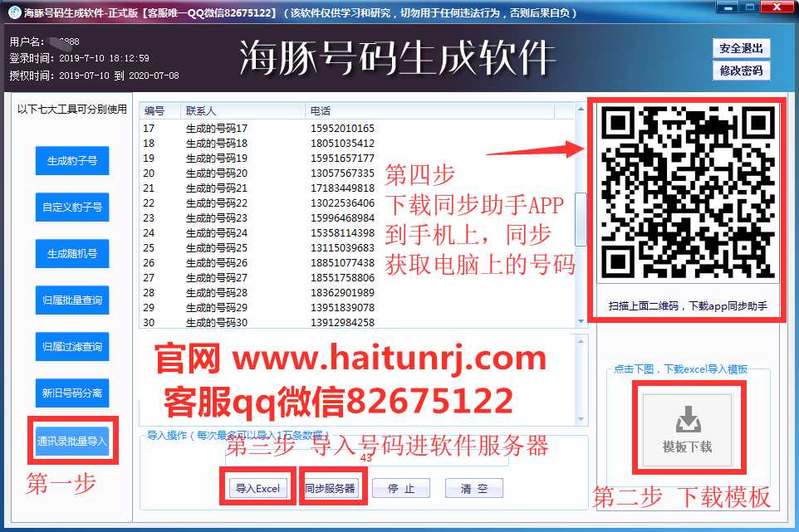This screenshot has height=532, width=799.
Task: Select the 生成随机号 tool
Action: coord(72,253)
